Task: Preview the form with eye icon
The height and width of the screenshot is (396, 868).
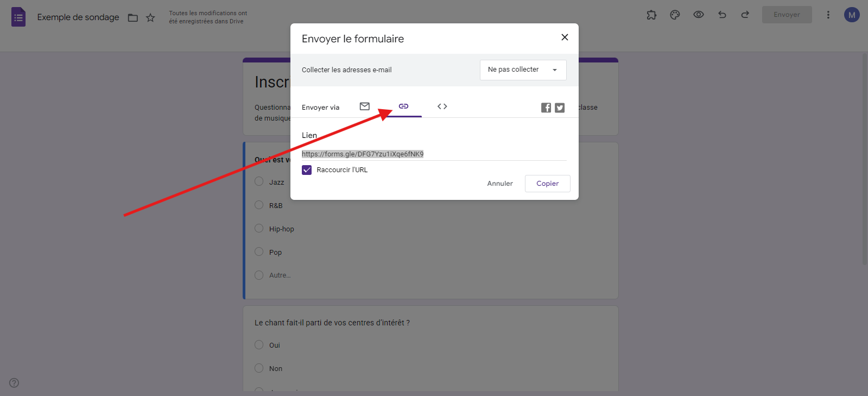Action: click(x=699, y=15)
